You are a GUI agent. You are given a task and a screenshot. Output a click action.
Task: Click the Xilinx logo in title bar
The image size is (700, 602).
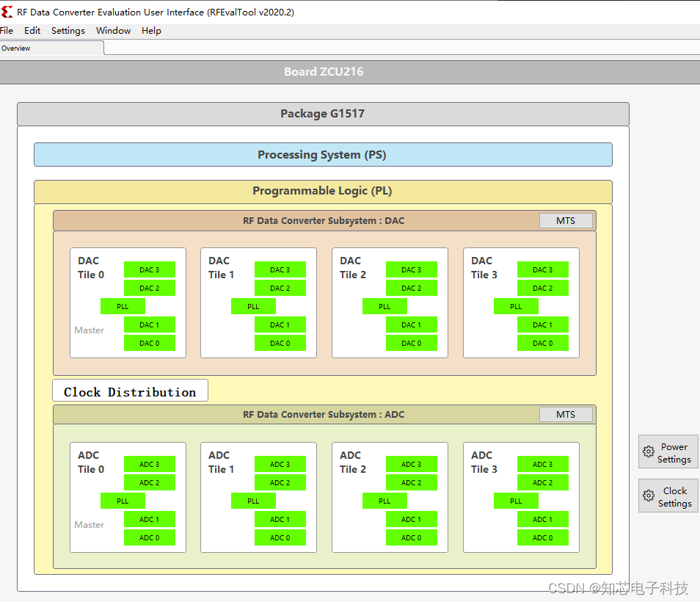pos(7,12)
